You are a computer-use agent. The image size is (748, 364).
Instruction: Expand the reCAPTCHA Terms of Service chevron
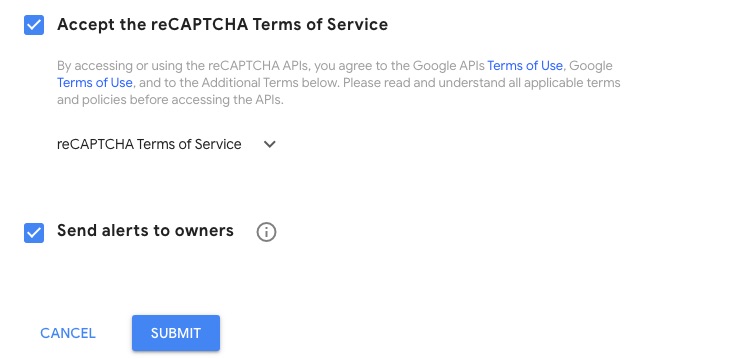pyautogui.click(x=270, y=144)
